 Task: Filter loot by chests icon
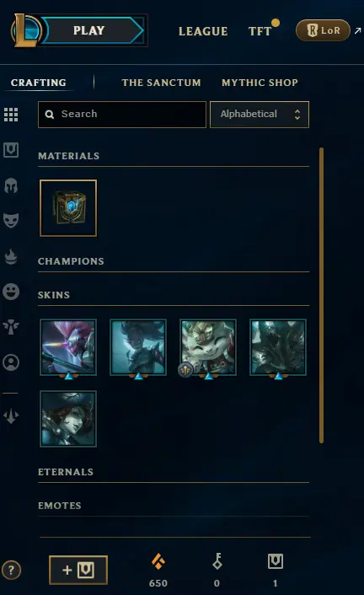coord(11,150)
